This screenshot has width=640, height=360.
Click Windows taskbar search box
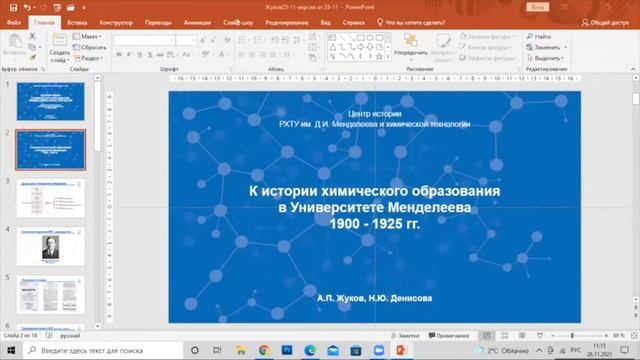click(103, 350)
